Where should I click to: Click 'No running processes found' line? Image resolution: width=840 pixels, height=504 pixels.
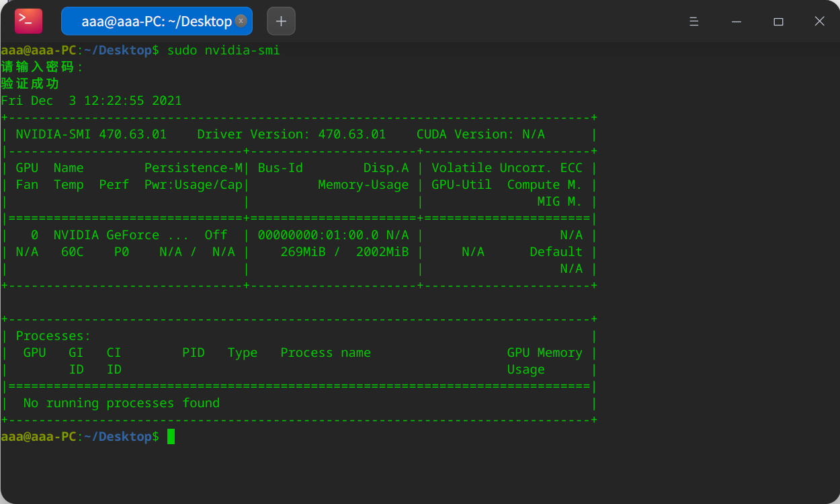122,403
